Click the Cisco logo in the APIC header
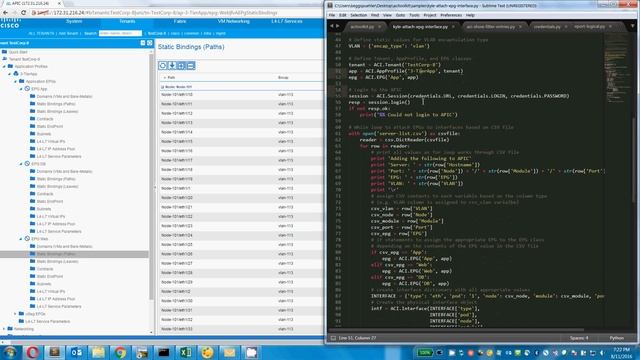Screen dimensions: 640x360 [x=10, y=23]
